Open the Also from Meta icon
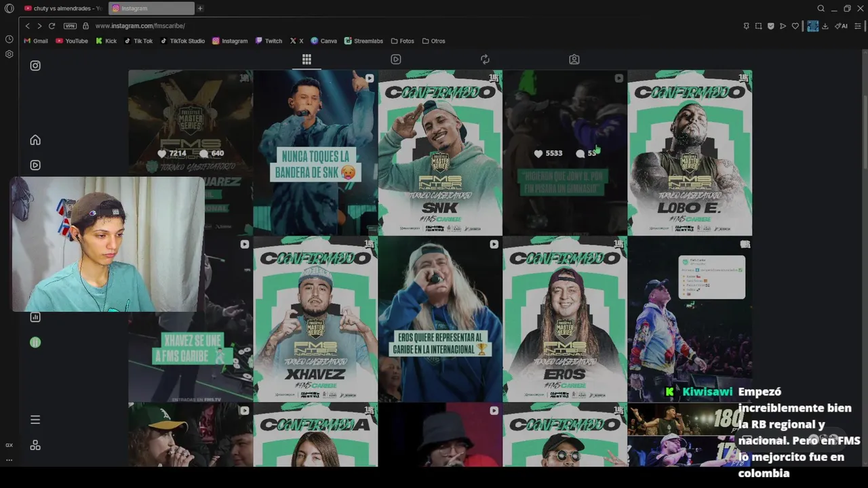This screenshot has height=488, width=868. coord(35,445)
